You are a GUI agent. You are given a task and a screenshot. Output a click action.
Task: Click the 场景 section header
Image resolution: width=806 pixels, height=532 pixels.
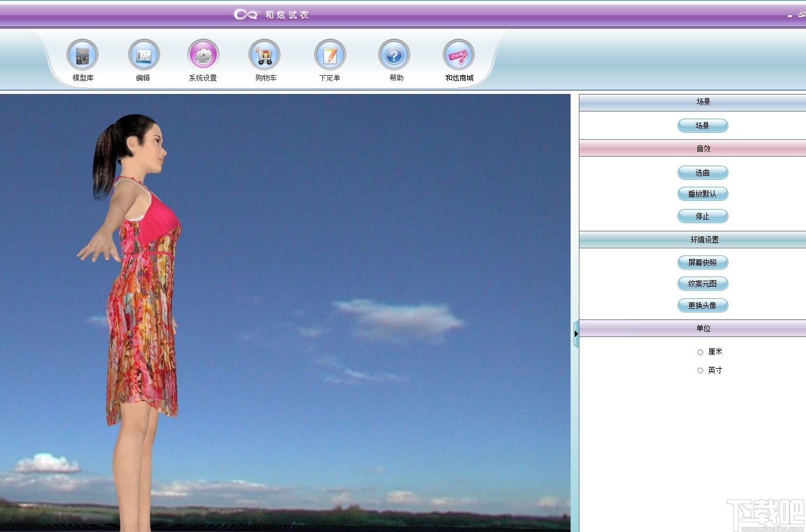tap(693, 102)
